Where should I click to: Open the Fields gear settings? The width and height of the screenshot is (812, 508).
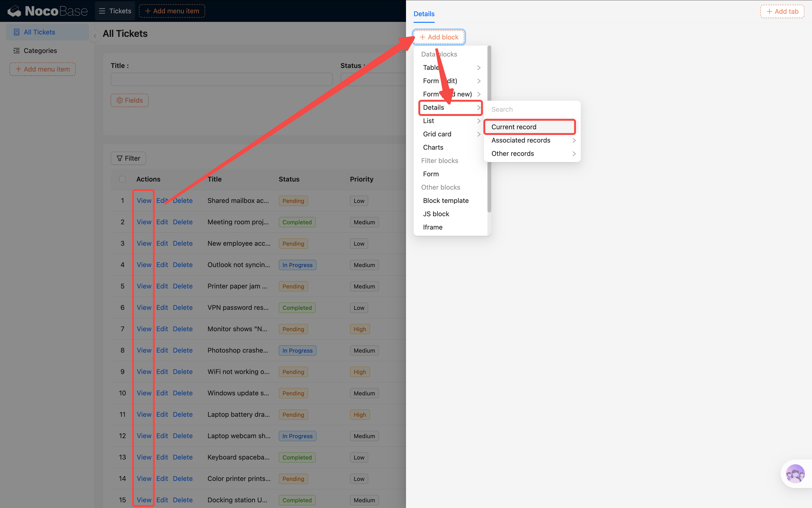[130, 101]
